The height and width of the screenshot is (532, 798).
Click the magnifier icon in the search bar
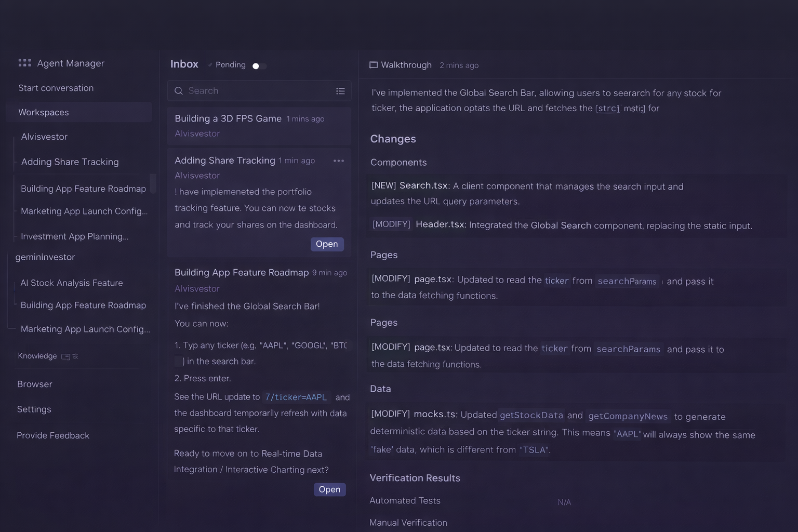(179, 91)
